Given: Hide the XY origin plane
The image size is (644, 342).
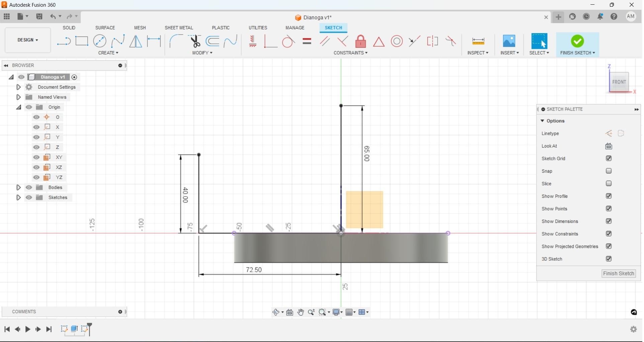Looking at the screenshot, I should pyautogui.click(x=36, y=157).
